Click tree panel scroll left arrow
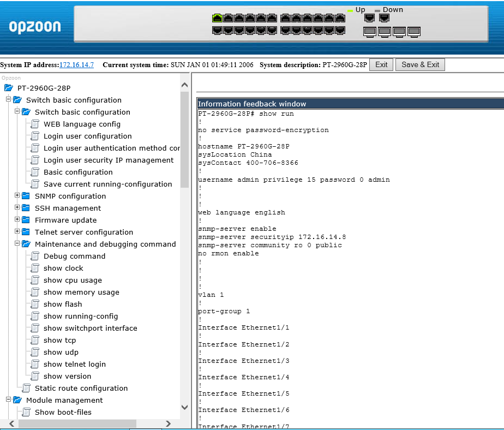The width and height of the screenshot is (504, 430). 12,423
